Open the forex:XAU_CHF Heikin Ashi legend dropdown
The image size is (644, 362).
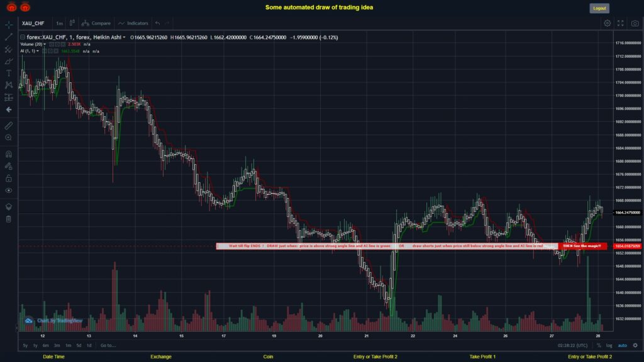[124, 37]
